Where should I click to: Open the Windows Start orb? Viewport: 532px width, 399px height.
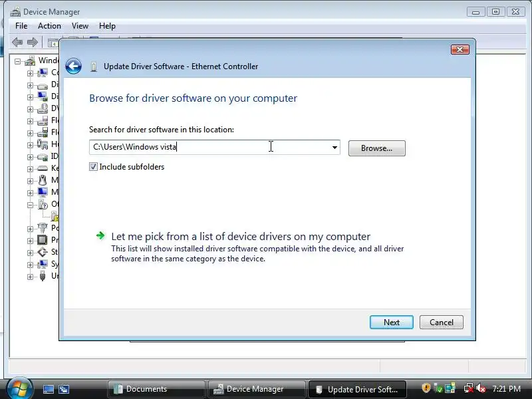[x=19, y=388]
